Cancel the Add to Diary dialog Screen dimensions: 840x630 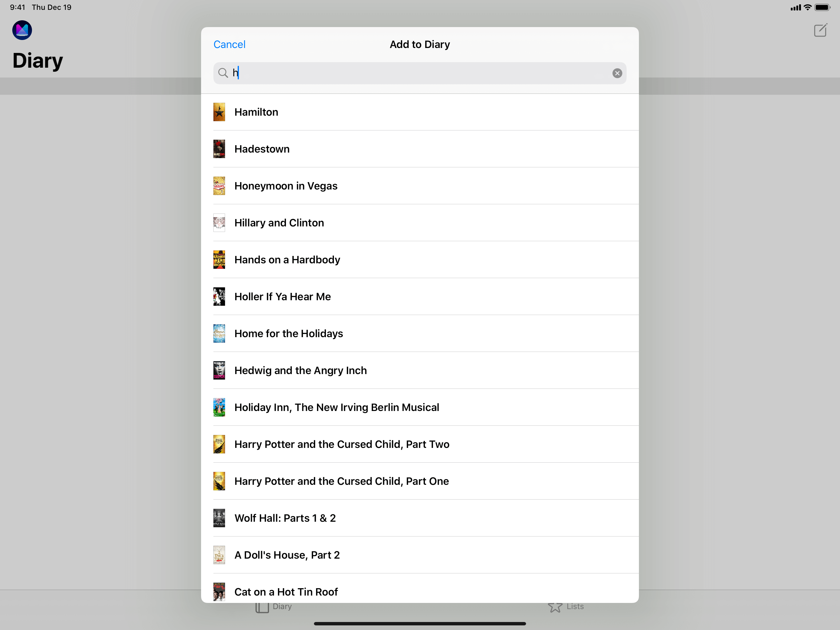229,45
